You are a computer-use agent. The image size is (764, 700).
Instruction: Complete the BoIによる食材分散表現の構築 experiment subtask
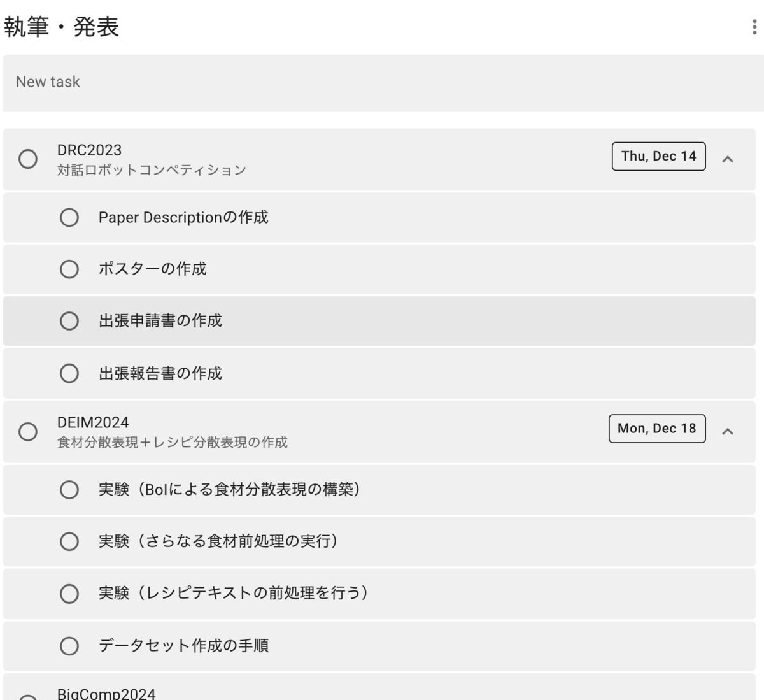pyautogui.click(x=69, y=490)
